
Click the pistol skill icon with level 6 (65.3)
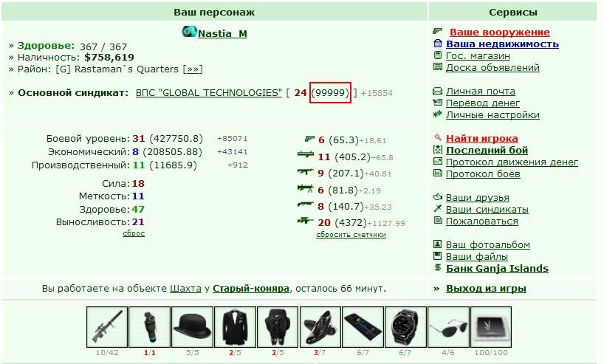309,138
